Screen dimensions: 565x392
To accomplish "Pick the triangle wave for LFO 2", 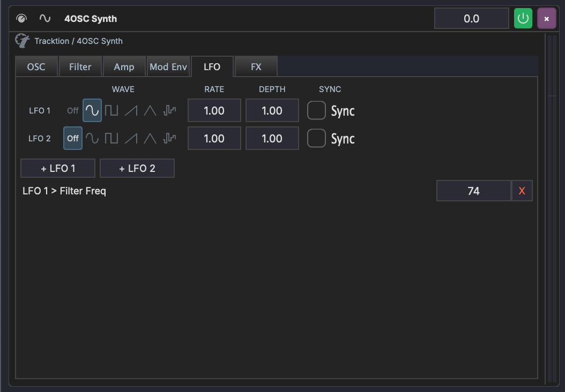I will 150,138.
